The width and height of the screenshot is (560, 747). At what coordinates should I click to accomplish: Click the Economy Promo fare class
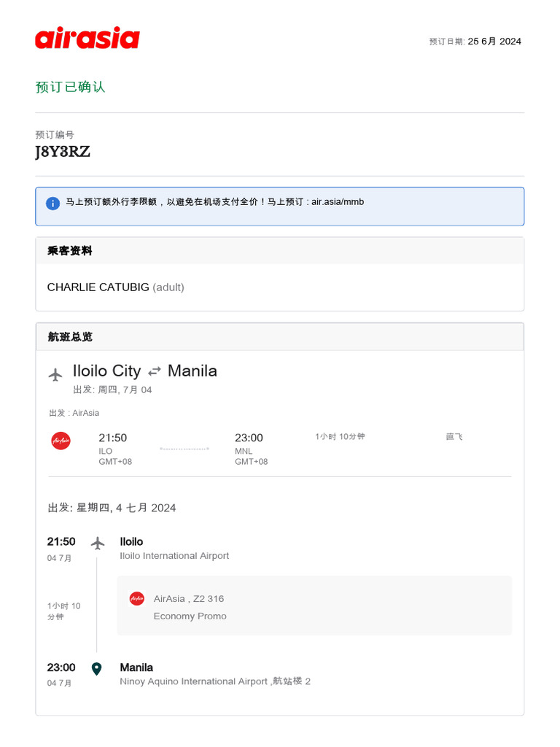[190, 616]
